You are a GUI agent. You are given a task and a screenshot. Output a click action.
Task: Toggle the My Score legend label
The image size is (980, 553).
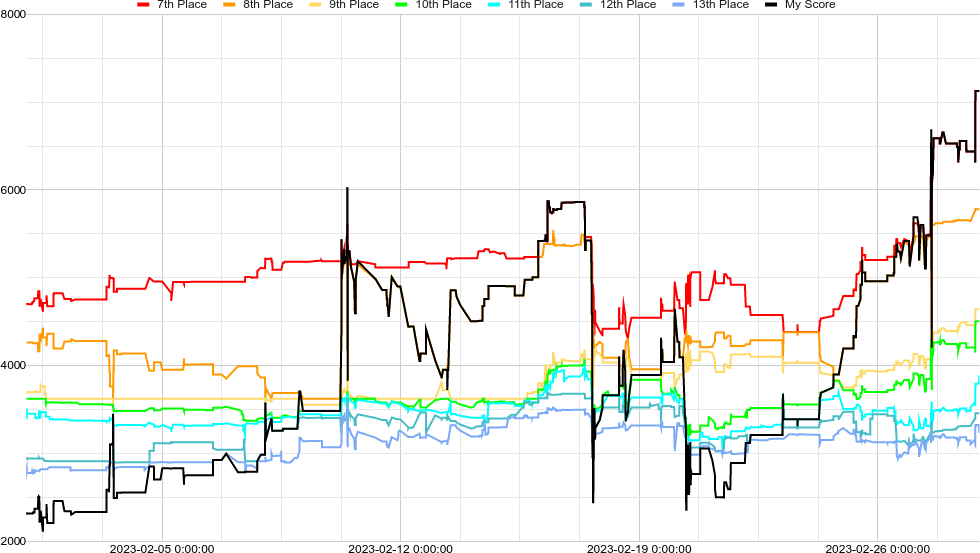810,4
